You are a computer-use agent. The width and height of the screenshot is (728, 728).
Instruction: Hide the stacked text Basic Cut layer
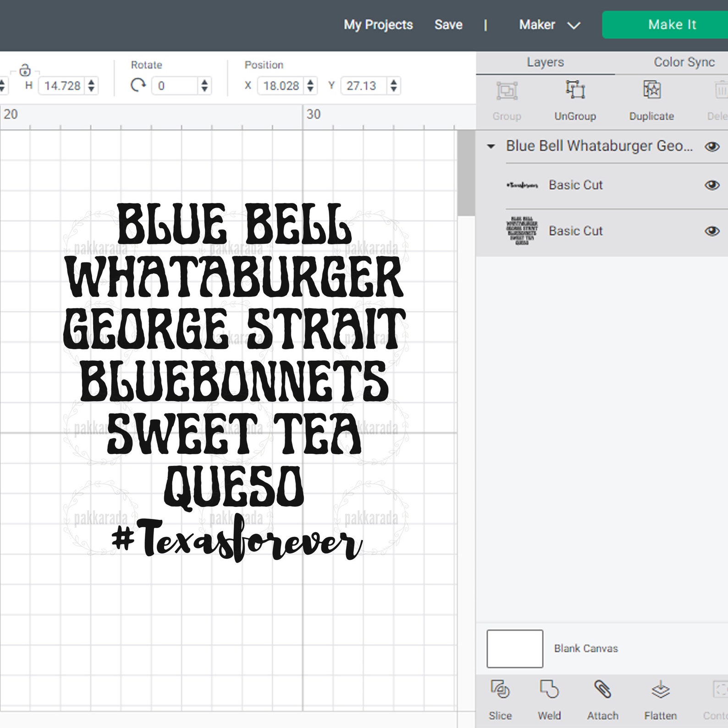712,231
